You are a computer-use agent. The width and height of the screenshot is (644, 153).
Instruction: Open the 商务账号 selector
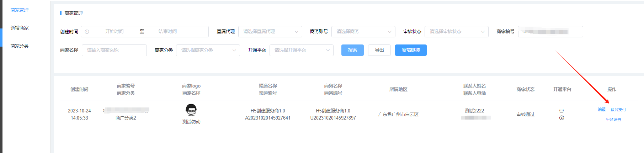click(363, 32)
